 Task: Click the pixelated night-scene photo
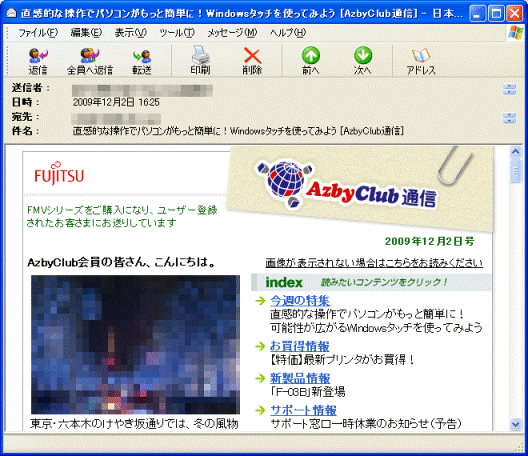(135, 345)
